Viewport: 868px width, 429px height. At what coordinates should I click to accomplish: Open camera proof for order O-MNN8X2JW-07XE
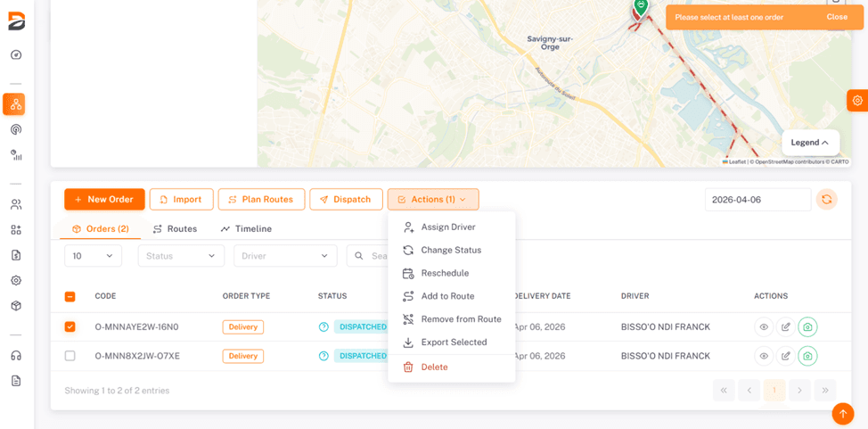pos(807,356)
